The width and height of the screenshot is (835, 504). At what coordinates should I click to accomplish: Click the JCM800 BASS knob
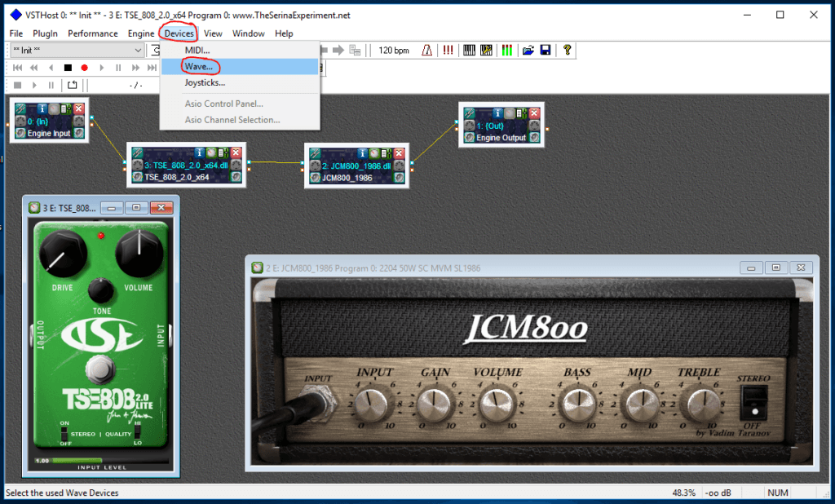coord(578,405)
